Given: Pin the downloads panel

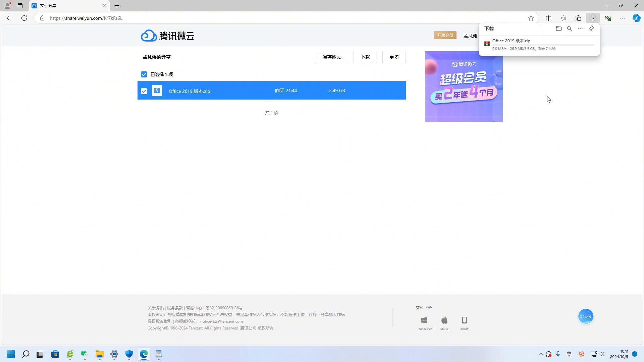Looking at the screenshot, I should [x=591, y=28].
